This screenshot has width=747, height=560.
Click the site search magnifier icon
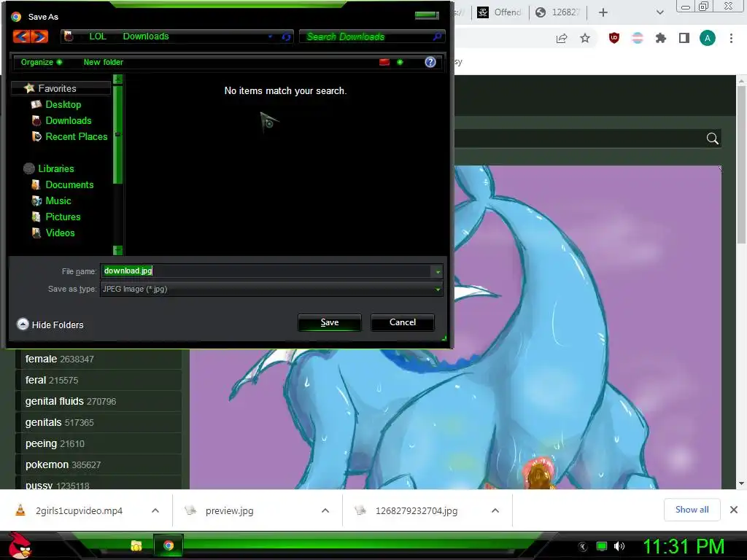pyautogui.click(x=712, y=139)
